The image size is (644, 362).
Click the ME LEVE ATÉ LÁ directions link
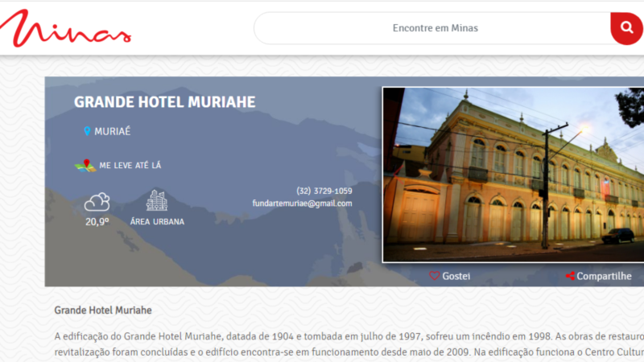point(130,166)
